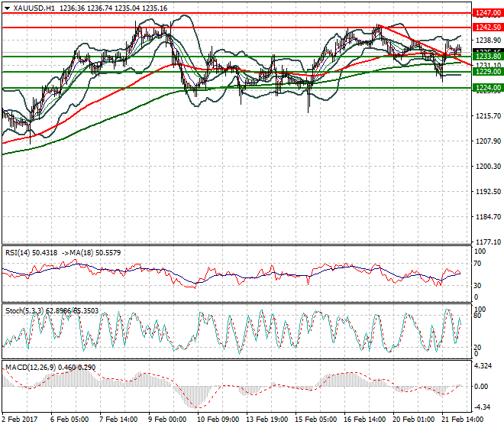Viewport: 504px width, 428px height.
Task: Click the 1215.70 price scale value
Action: [x=488, y=116]
